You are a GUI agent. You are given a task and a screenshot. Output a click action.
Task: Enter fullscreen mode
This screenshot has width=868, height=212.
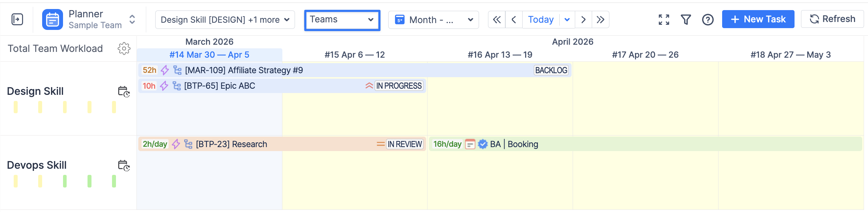[664, 19]
